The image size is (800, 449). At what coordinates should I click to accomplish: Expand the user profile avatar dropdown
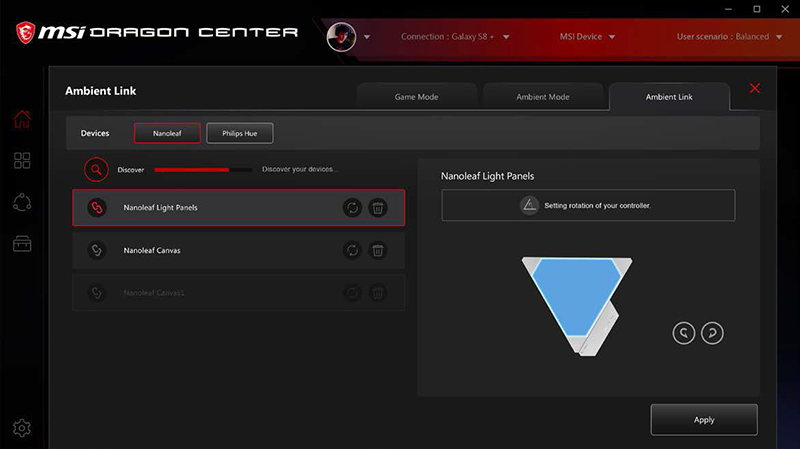point(367,37)
